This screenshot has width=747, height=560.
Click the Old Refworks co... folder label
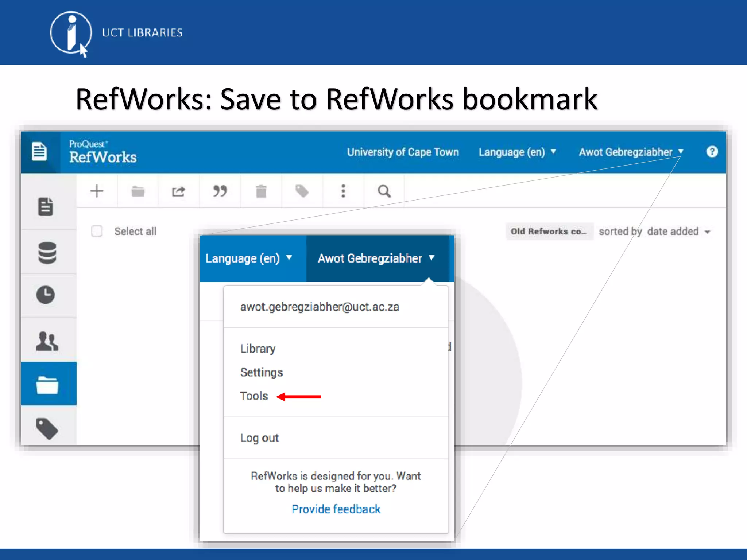click(549, 232)
